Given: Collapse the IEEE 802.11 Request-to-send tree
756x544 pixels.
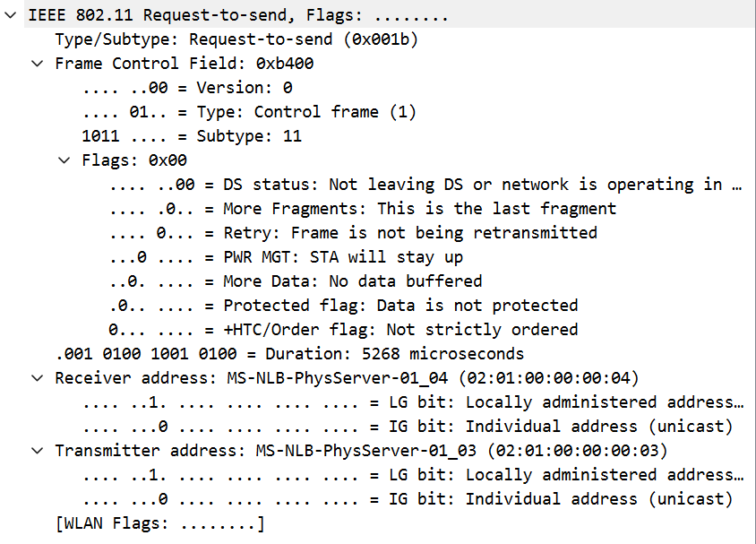Looking at the screenshot, I should (x=11, y=14).
